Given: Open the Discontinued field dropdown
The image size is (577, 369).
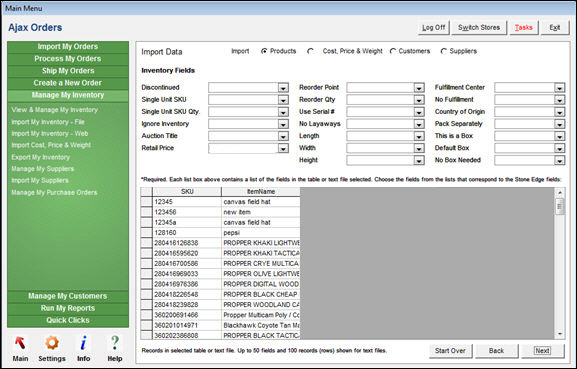Looking at the screenshot, I should 283,88.
